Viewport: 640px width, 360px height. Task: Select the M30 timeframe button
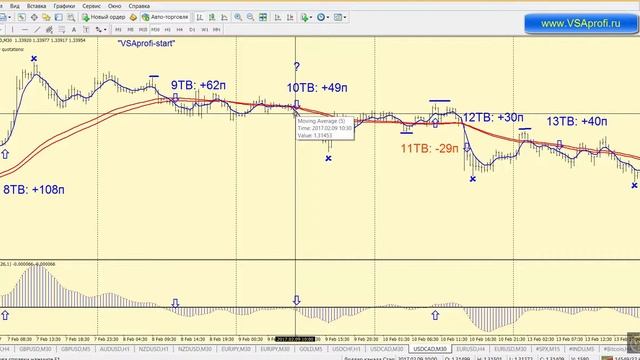(156, 29)
